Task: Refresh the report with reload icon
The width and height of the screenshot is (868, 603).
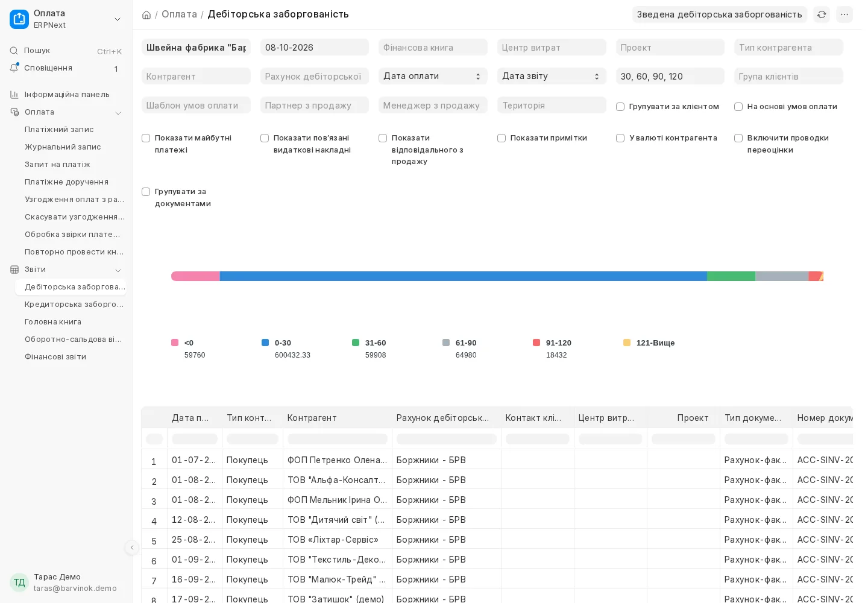Action: point(822,14)
